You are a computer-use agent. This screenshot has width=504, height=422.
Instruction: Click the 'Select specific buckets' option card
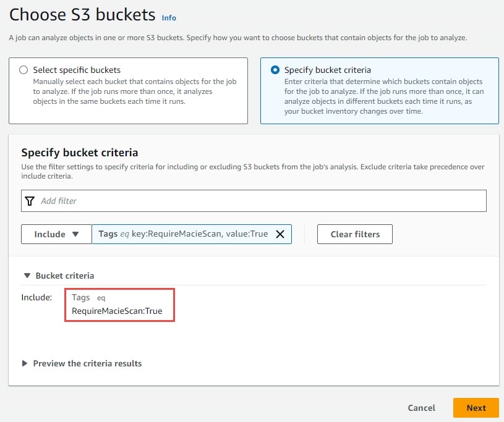click(x=128, y=91)
